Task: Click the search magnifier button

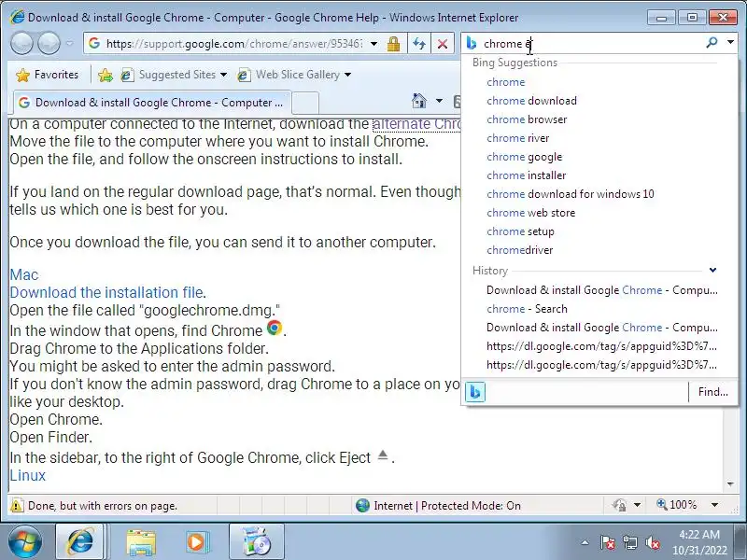Action: 712,43
